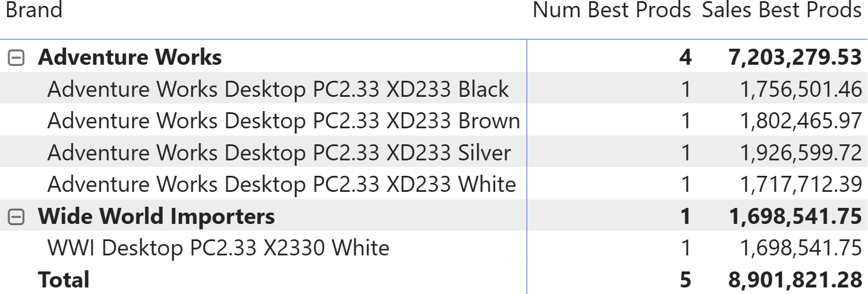Click the sales value 1,926,599.72

(x=801, y=153)
